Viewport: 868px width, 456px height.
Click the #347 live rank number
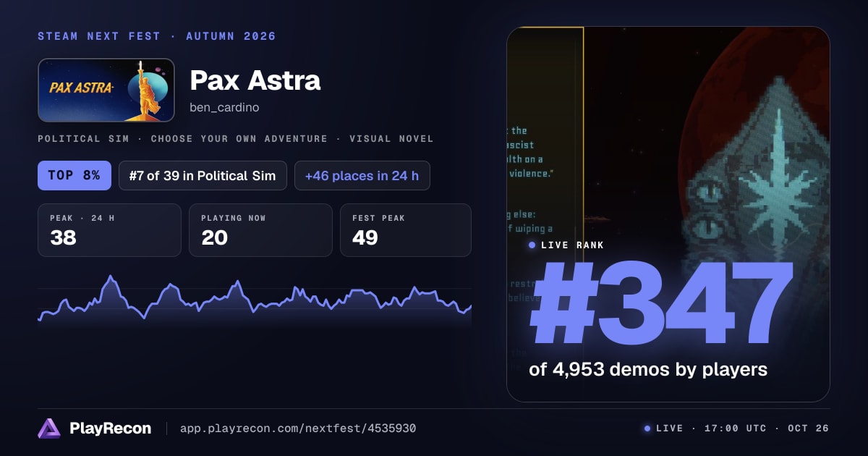coord(661,304)
